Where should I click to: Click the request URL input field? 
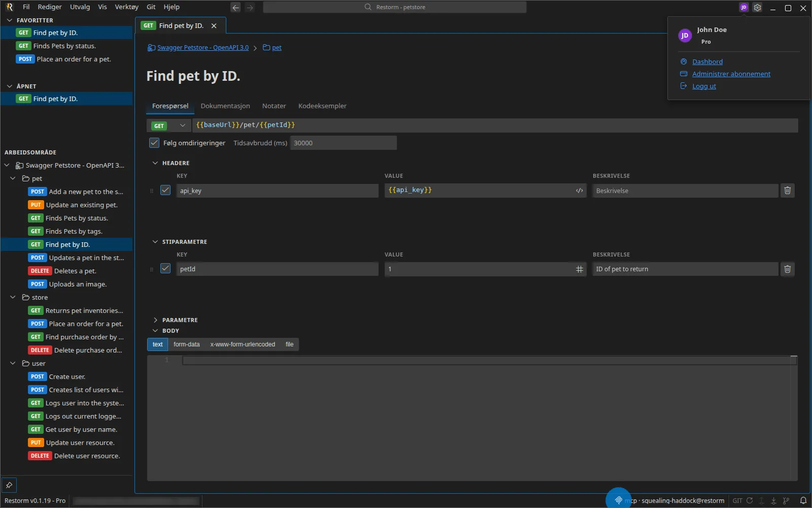click(x=495, y=125)
